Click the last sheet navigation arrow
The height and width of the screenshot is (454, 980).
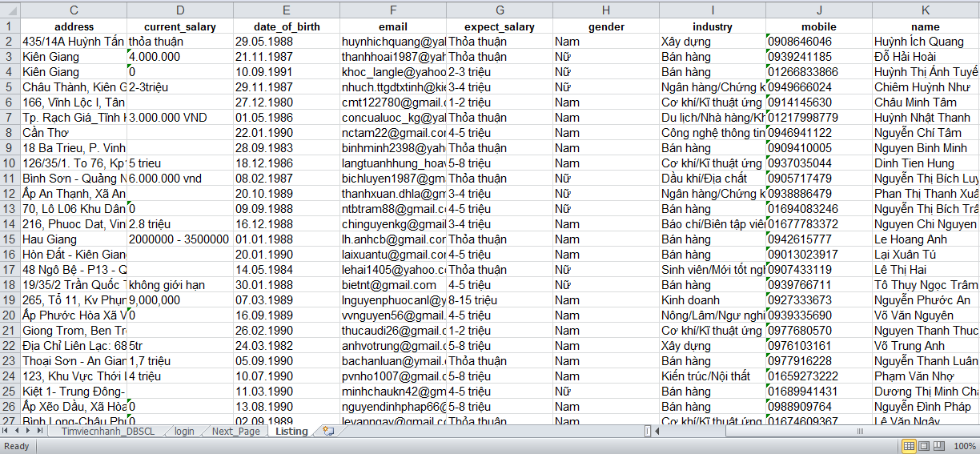[x=41, y=432]
